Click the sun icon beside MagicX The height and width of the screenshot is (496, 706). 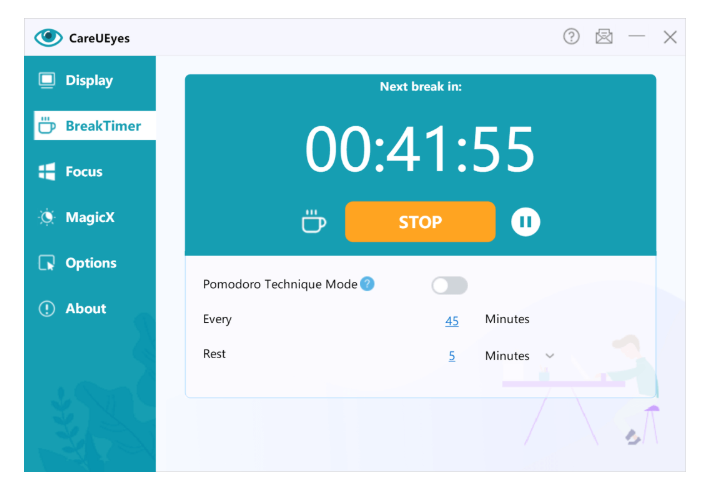point(47,217)
